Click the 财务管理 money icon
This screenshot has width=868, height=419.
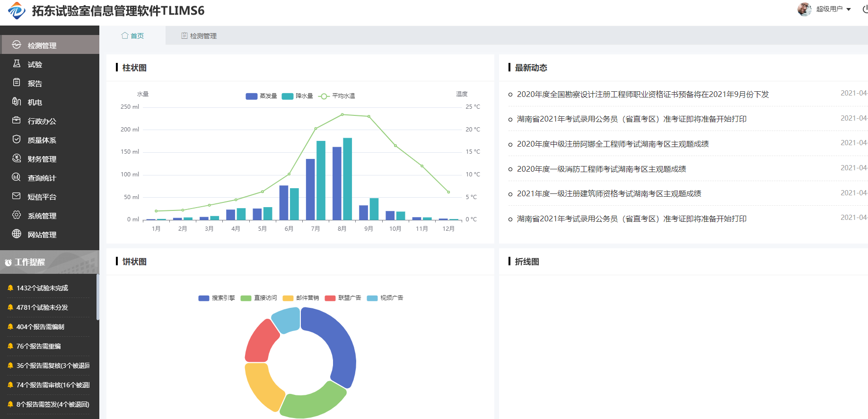[x=17, y=158]
